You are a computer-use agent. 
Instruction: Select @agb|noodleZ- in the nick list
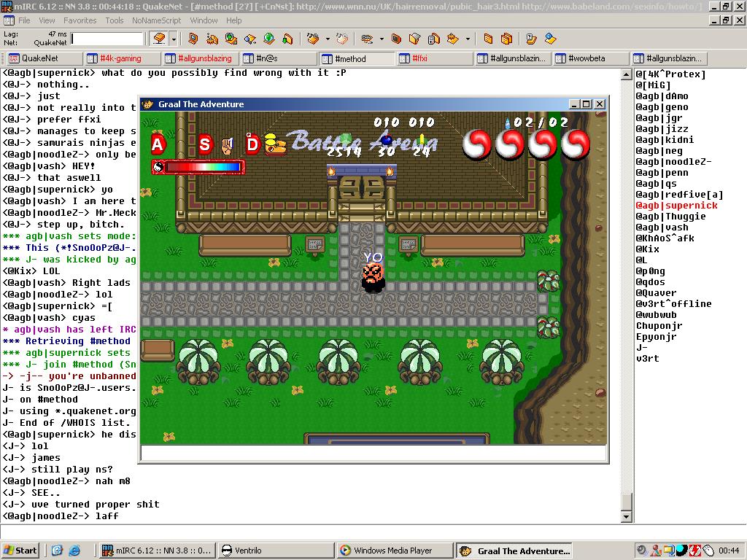tap(673, 161)
